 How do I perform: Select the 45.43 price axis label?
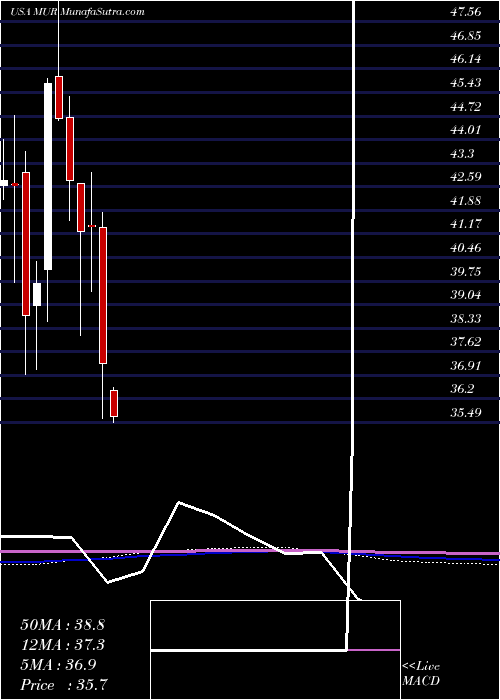466,83
